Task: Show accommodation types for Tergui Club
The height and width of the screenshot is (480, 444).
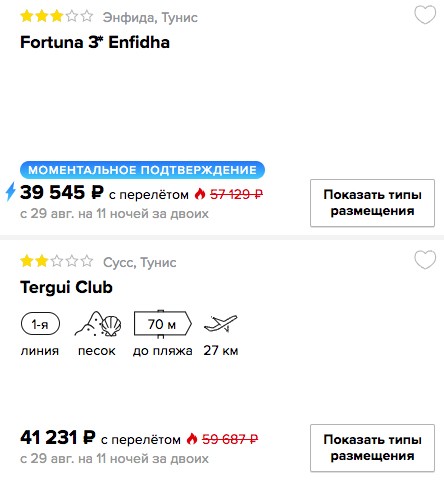Action: tap(372, 448)
